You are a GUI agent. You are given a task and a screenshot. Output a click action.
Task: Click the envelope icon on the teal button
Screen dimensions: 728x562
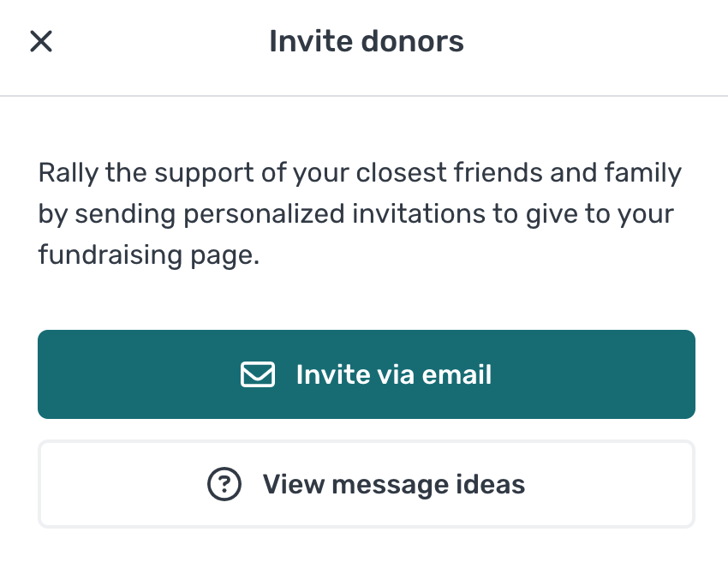258,374
